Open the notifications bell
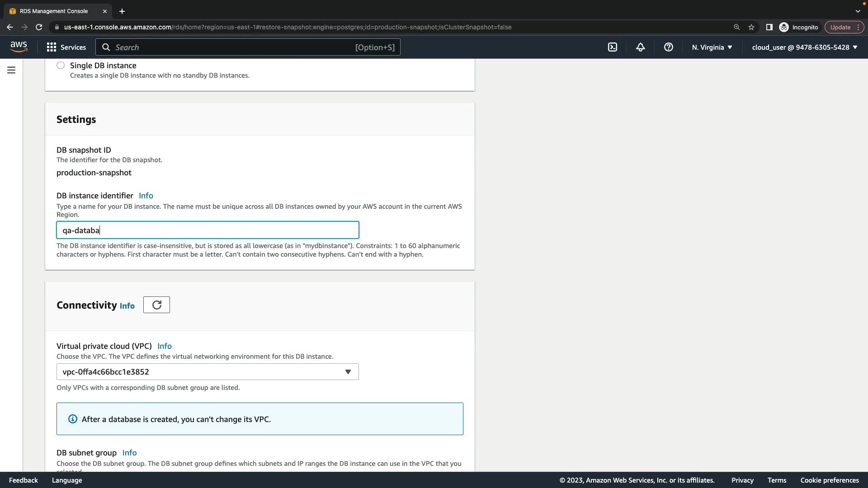The width and height of the screenshot is (868, 488). 640,47
